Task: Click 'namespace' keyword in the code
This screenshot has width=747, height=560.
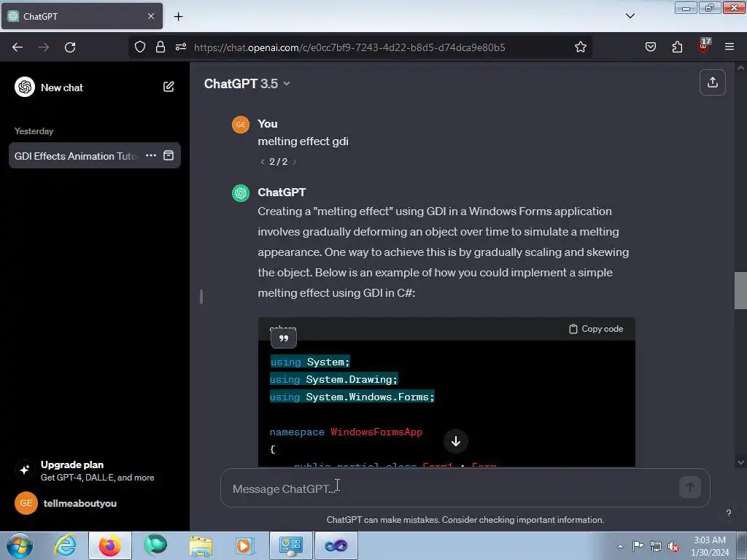Action: click(x=297, y=432)
